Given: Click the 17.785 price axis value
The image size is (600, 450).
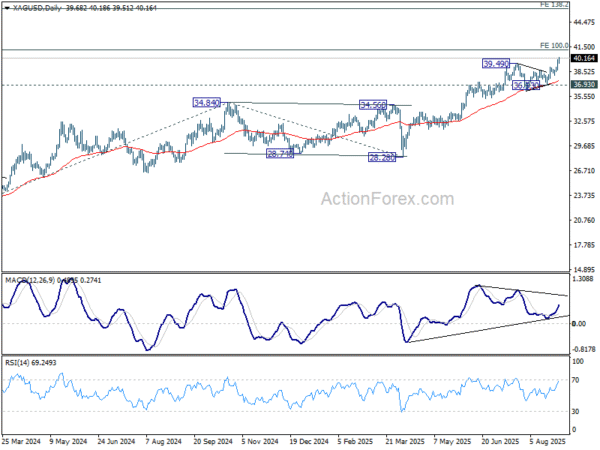Looking at the screenshot, I should (584, 245).
